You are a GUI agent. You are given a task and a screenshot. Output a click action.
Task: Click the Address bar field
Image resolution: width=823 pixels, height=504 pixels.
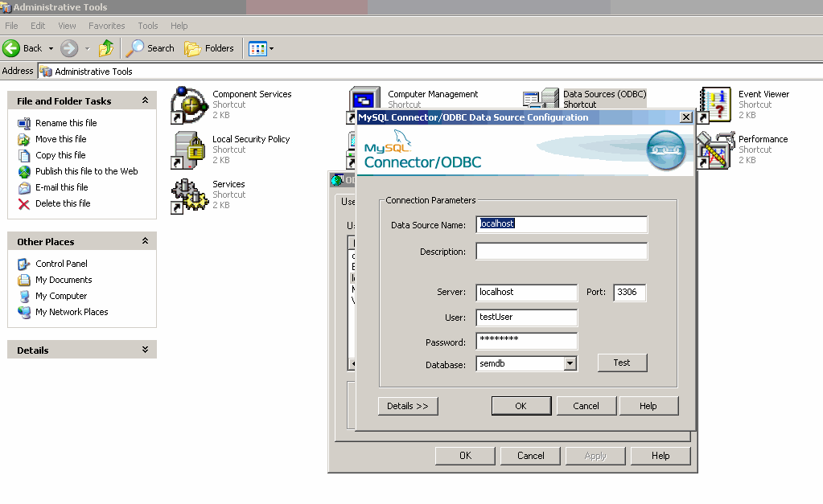430,72
